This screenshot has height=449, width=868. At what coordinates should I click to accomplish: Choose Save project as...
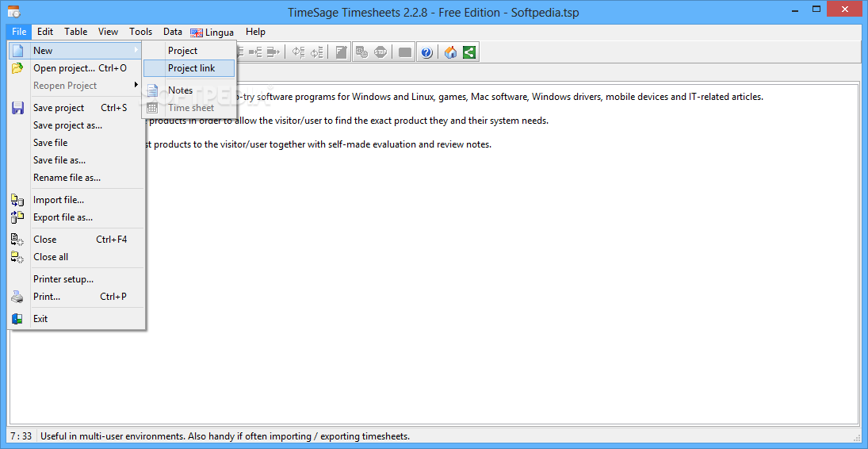[76, 125]
